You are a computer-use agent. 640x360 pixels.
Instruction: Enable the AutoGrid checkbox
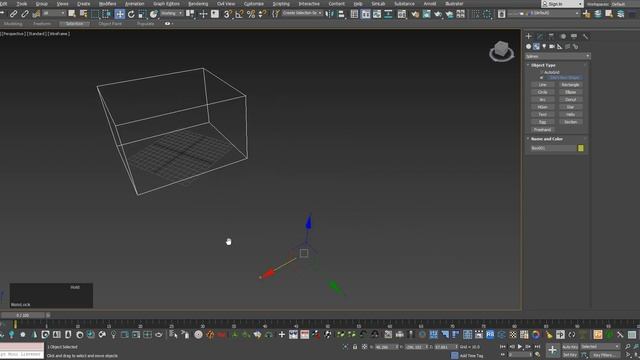542,72
